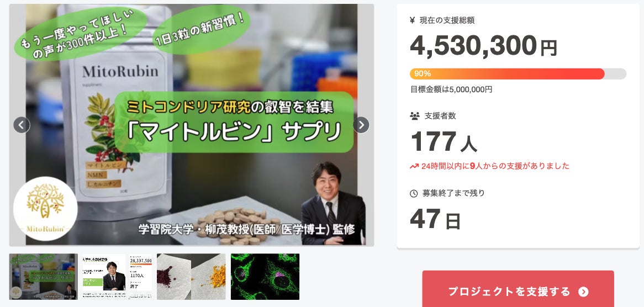The image size is (644, 307).
Task: Select the first thumbnail with MitoRubin package
Action: pos(44,277)
